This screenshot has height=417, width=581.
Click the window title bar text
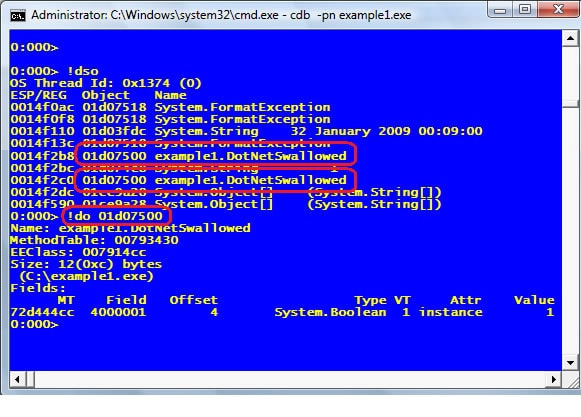pos(221,16)
